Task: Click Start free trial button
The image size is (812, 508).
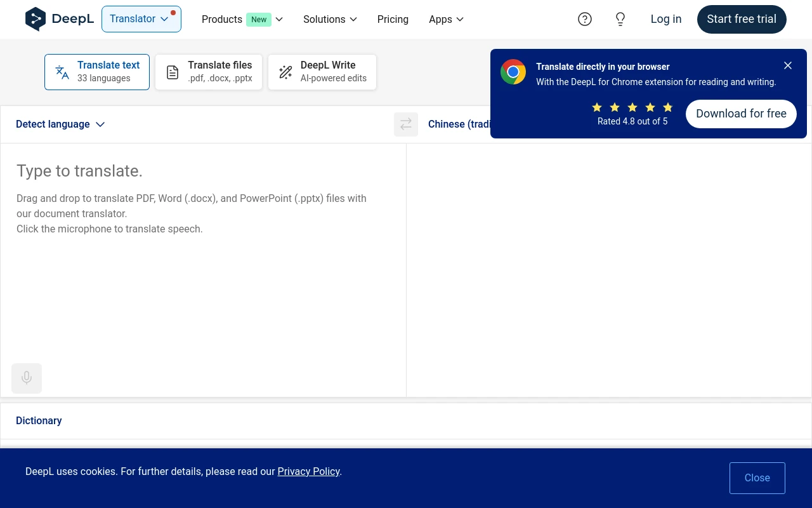Action: point(741,19)
